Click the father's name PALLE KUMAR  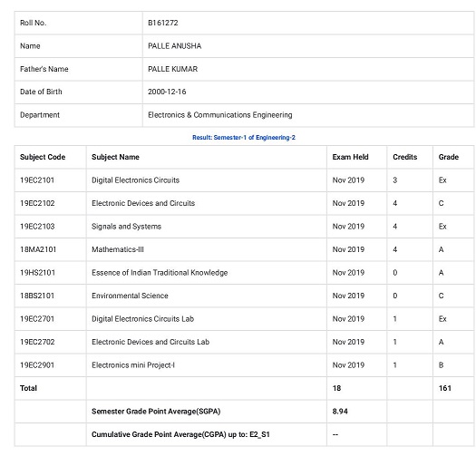click(x=173, y=69)
